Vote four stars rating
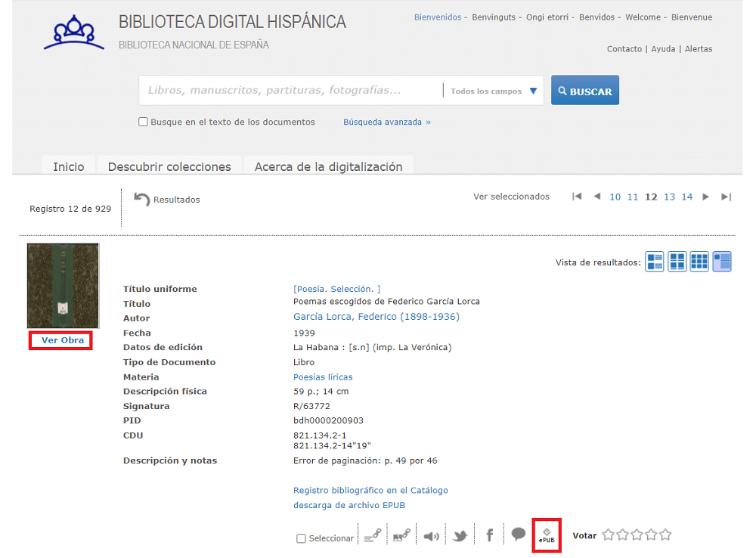This screenshot has width=756, height=558. 652,535
